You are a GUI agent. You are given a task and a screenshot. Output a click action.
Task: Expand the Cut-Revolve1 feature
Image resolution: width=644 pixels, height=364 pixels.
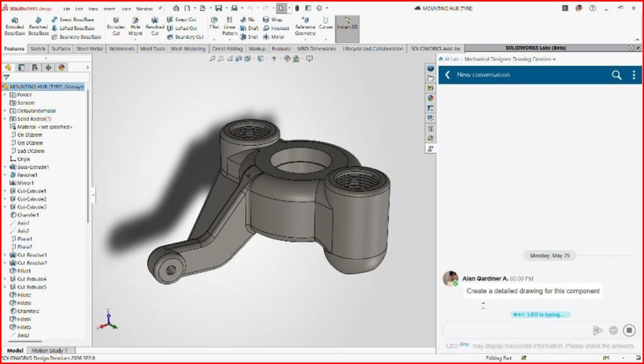click(x=5, y=255)
